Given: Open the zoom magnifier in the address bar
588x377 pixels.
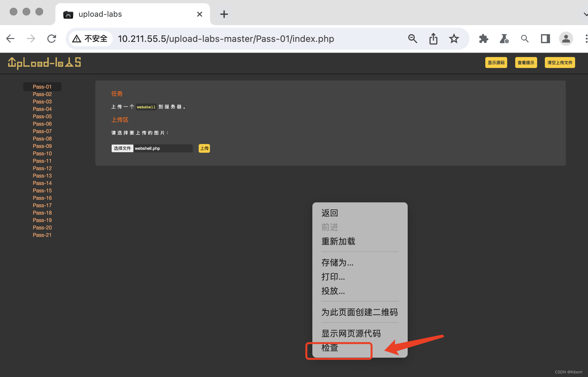Looking at the screenshot, I should (413, 39).
